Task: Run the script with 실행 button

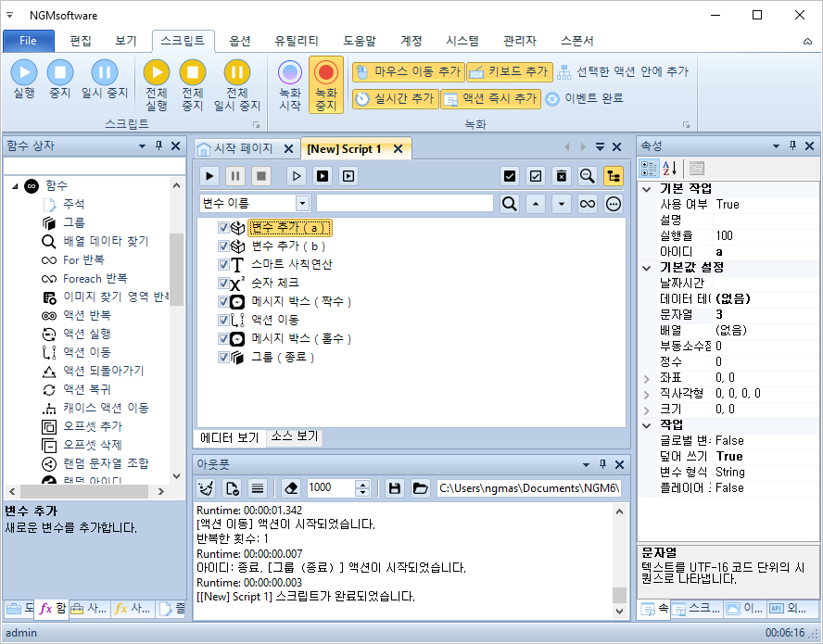Action: coord(24,80)
